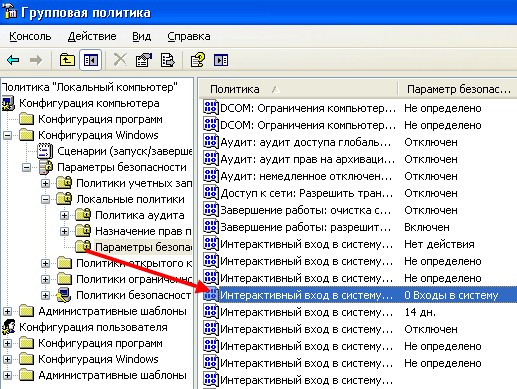Select Конфигурация компьютера in the tree
517x389 pixels.
89,103
